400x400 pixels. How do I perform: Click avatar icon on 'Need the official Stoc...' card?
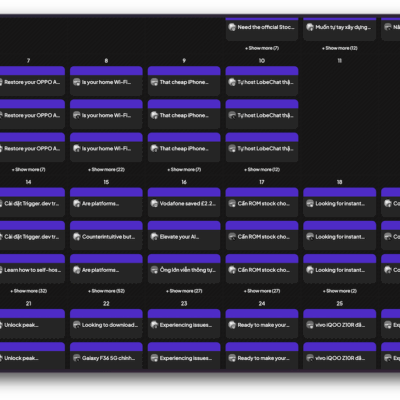(232, 27)
